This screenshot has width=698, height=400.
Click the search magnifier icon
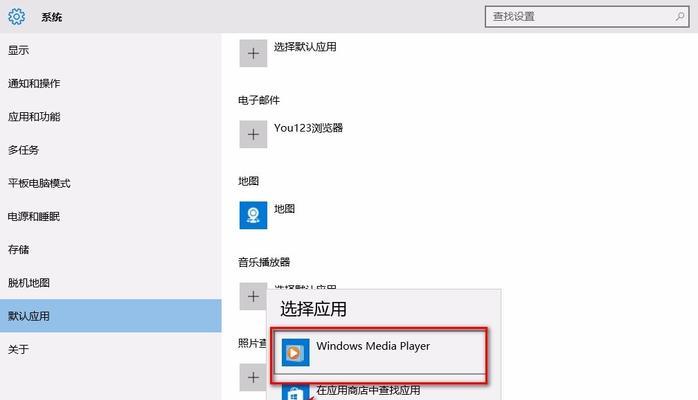(680, 16)
